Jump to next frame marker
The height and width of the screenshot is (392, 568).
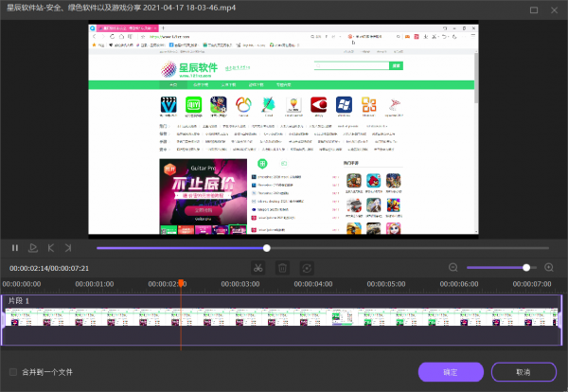tap(68, 248)
